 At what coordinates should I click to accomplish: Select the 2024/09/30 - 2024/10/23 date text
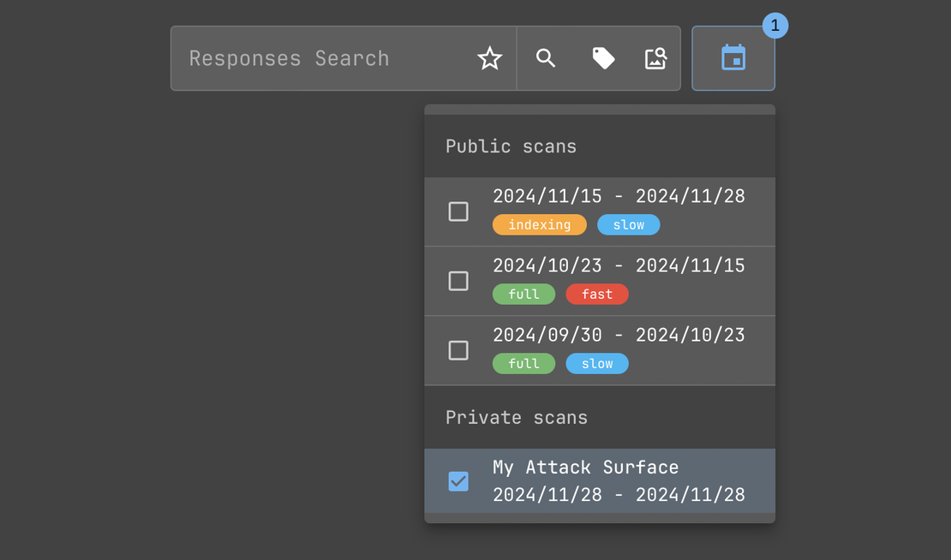coord(619,335)
